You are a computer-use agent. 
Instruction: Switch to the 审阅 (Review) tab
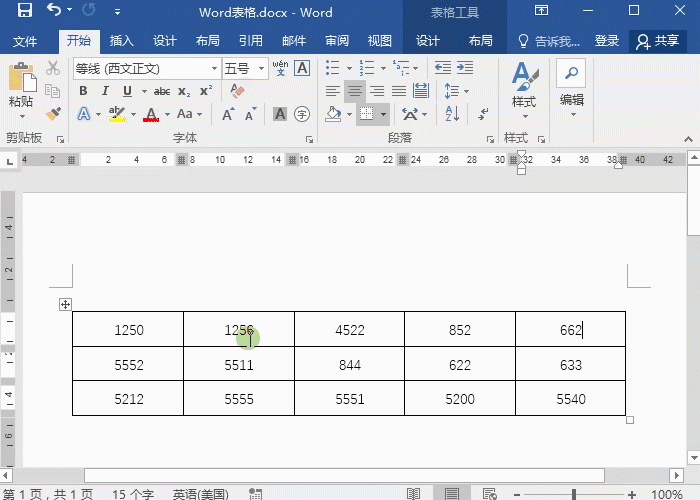point(337,41)
